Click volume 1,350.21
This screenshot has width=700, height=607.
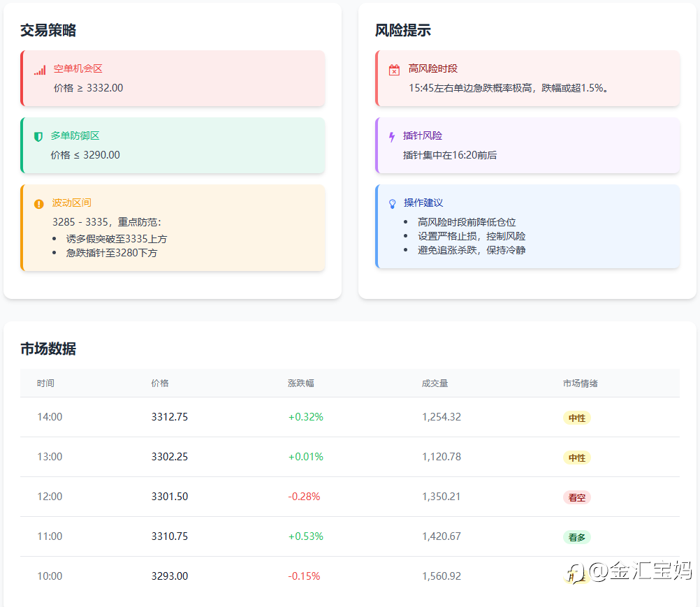click(442, 497)
